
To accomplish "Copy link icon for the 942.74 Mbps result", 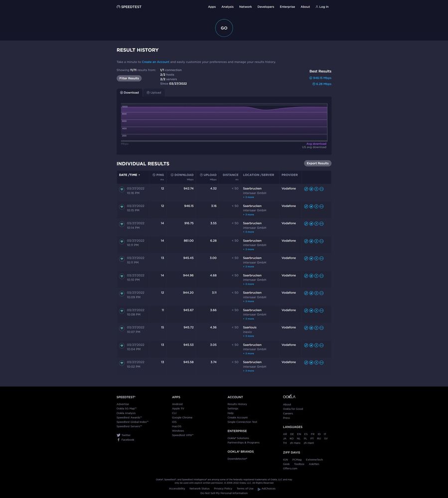I will tap(306, 189).
